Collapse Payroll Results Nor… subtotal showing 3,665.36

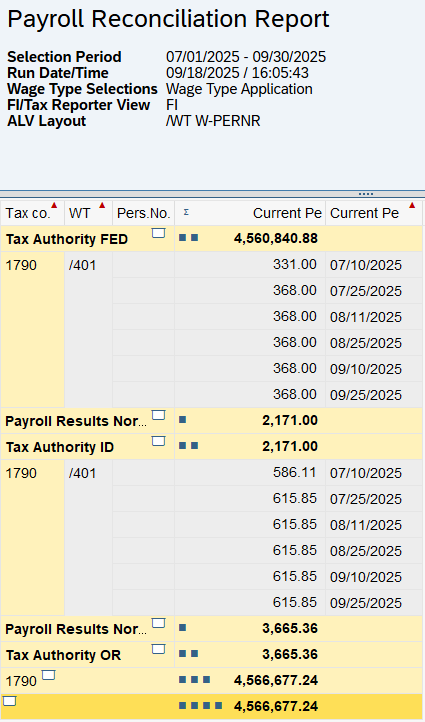click(x=158, y=623)
